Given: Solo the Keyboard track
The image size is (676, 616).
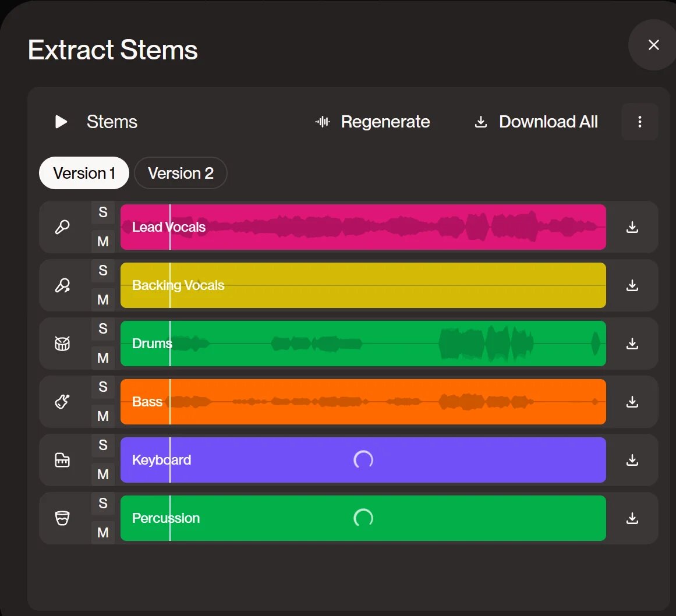Looking at the screenshot, I should [x=103, y=445].
